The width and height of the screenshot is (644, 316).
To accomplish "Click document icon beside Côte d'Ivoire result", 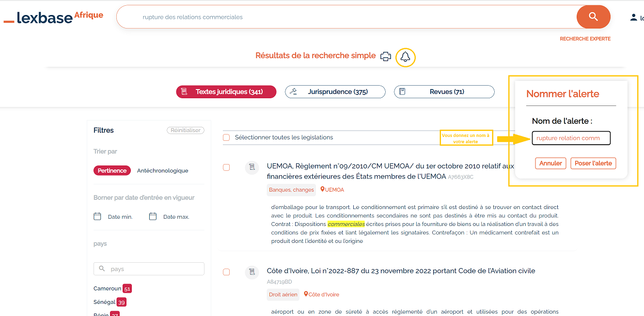I will tap(251, 272).
